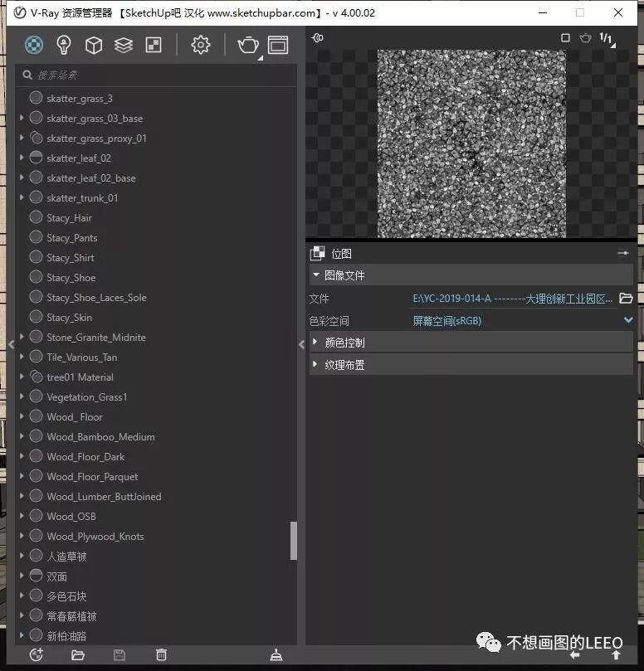Screen dimensions: 644x671
Task: Select 人造草被 material
Action: coord(66,557)
